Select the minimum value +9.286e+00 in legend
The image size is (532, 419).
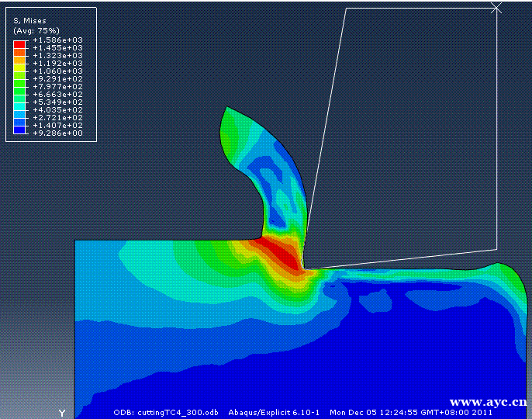57,133
